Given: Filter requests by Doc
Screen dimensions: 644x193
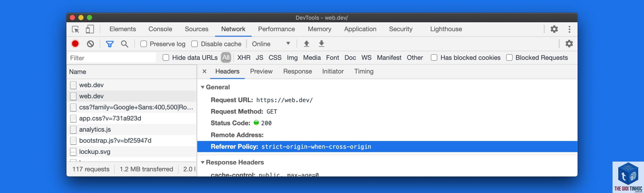Looking at the screenshot, I should tap(350, 58).
